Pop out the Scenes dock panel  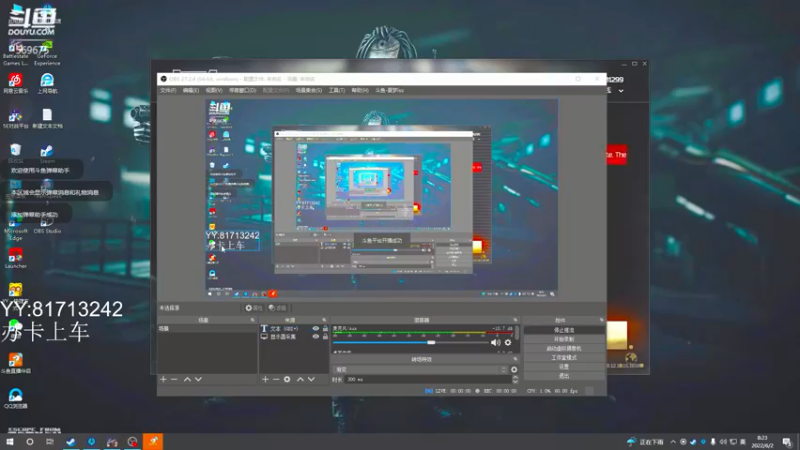pyautogui.click(x=253, y=320)
